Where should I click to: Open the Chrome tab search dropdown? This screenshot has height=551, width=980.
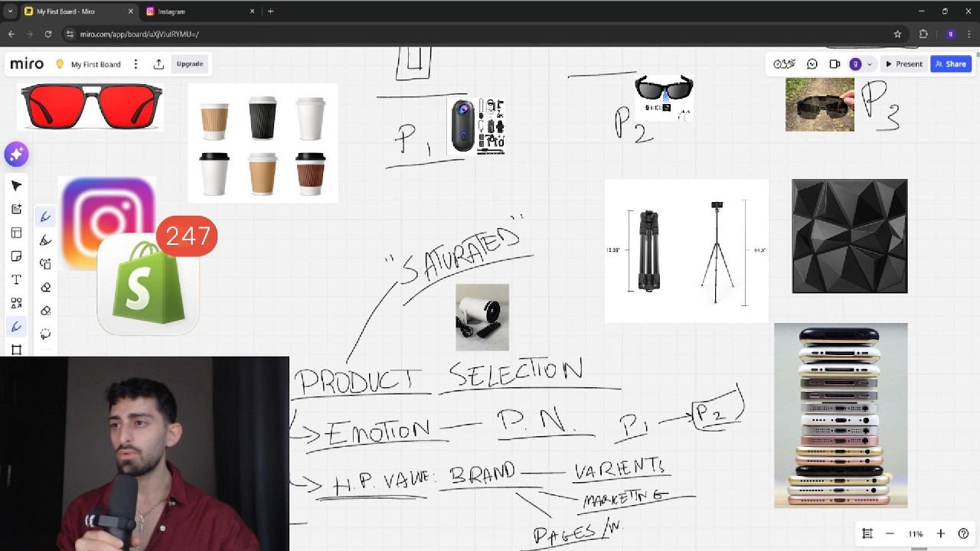click(x=10, y=11)
